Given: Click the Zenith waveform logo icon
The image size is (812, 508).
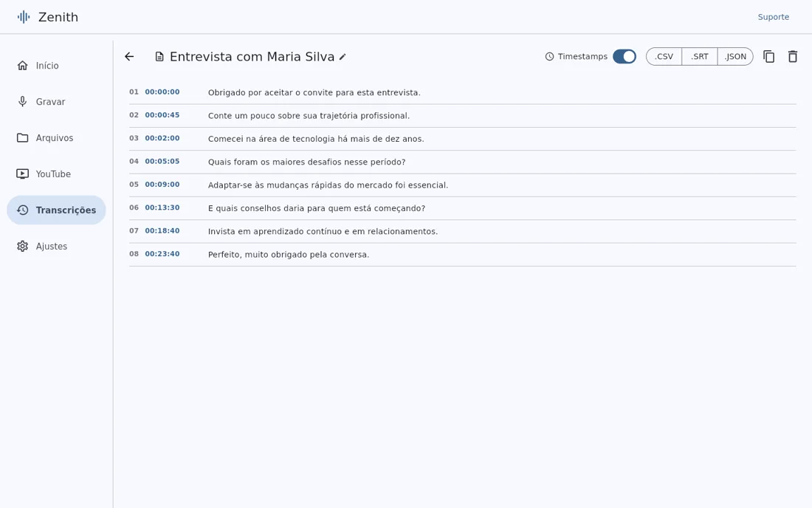Looking at the screenshot, I should tap(24, 17).
